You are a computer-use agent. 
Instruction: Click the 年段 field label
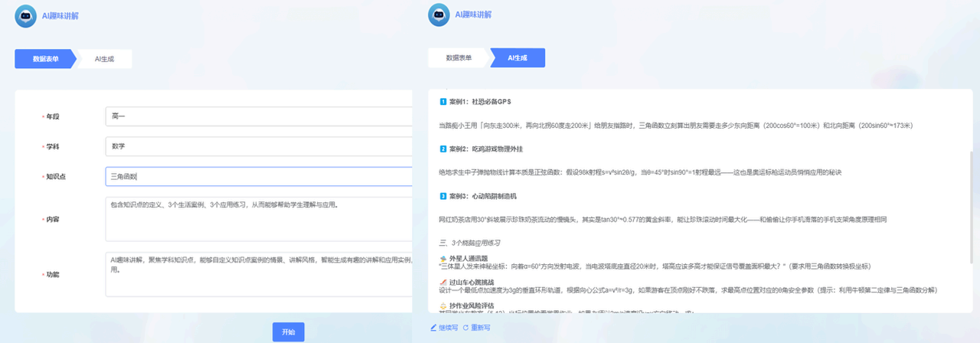coord(52,116)
